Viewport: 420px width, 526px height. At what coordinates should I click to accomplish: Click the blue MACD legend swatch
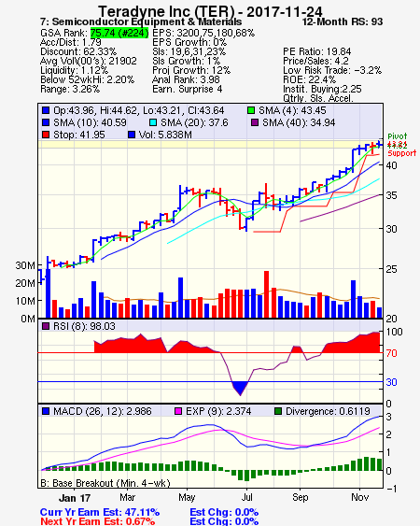coord(46,411)
